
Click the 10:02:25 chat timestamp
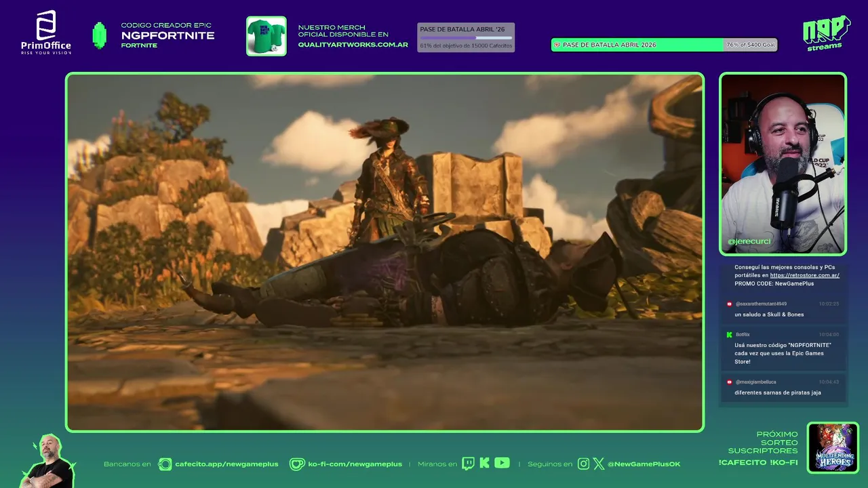[x=829, y=304]
